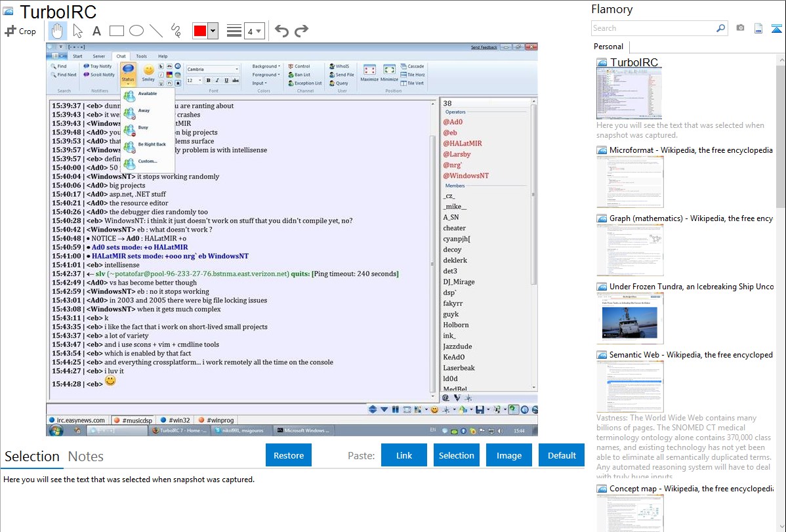
Task: Undo the last annotation
Action: pyautogui.click(x=281, y=31)
